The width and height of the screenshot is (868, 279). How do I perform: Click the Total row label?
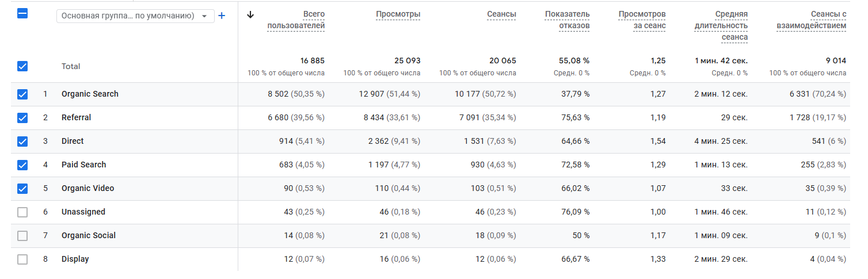(x=71, y=66)
